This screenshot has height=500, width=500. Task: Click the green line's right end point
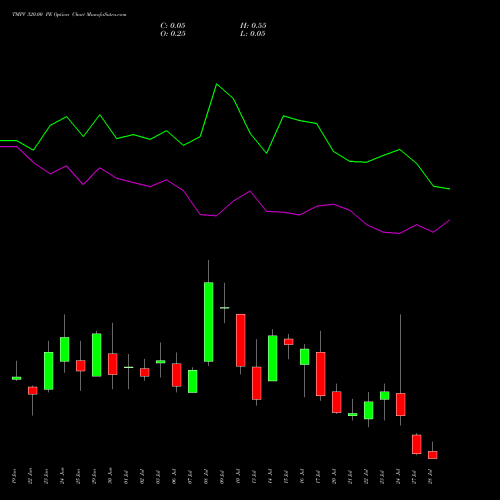click(450, 189)
